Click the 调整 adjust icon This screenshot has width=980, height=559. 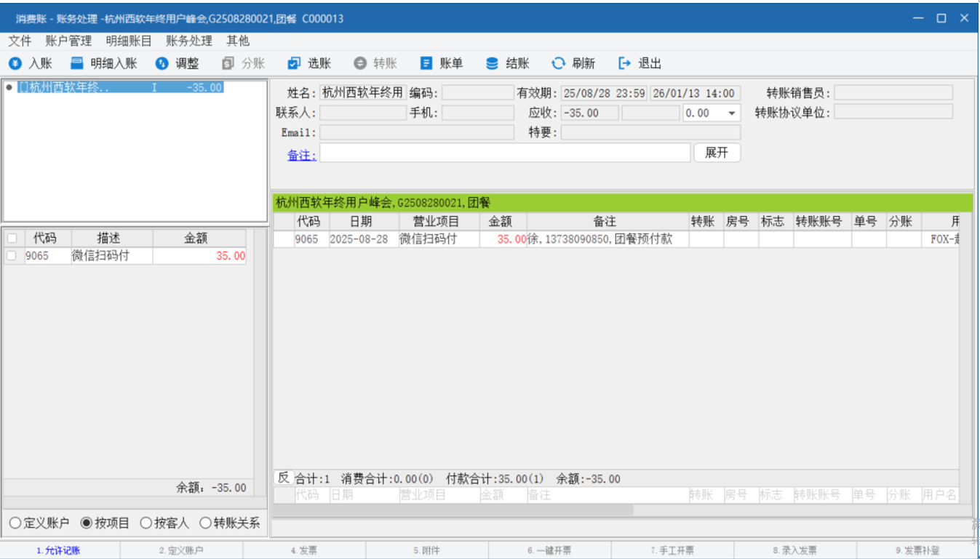click(x=162, y=64)
